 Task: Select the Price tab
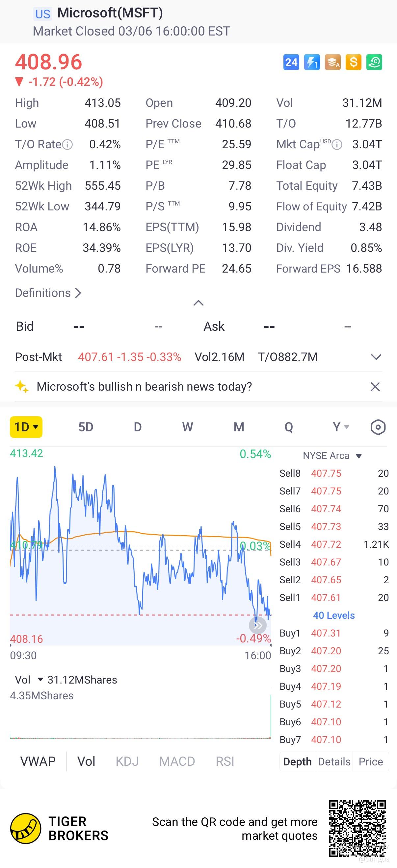(x=371, y=761)
